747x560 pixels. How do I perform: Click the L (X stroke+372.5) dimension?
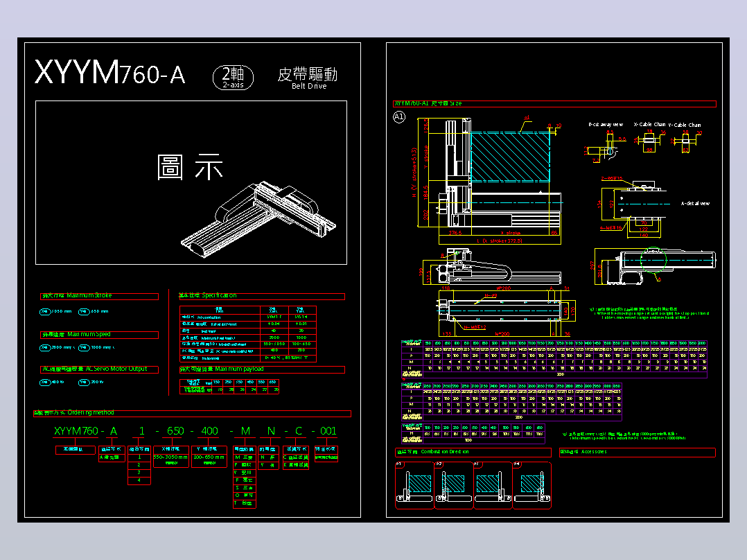[499, 241]
